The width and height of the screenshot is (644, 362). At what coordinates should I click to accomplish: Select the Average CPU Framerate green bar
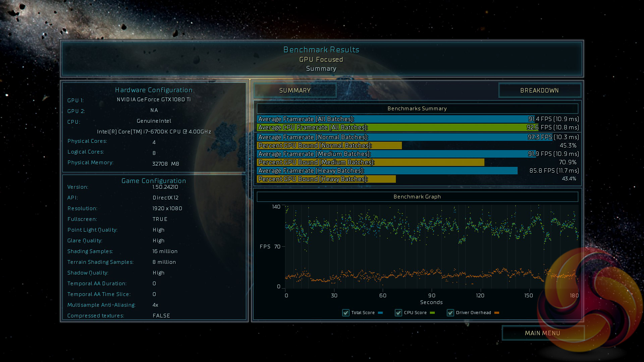click(397, 127)
